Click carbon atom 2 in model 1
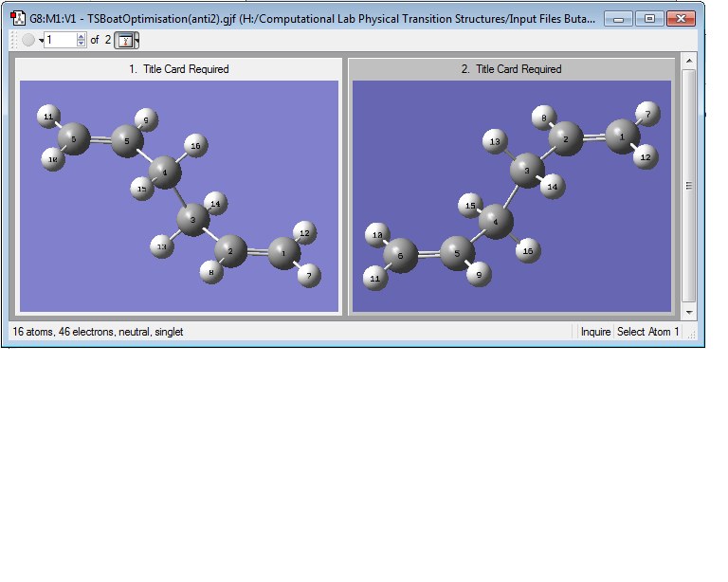This screenshot has height=582, width=728. tap(230, 251)
